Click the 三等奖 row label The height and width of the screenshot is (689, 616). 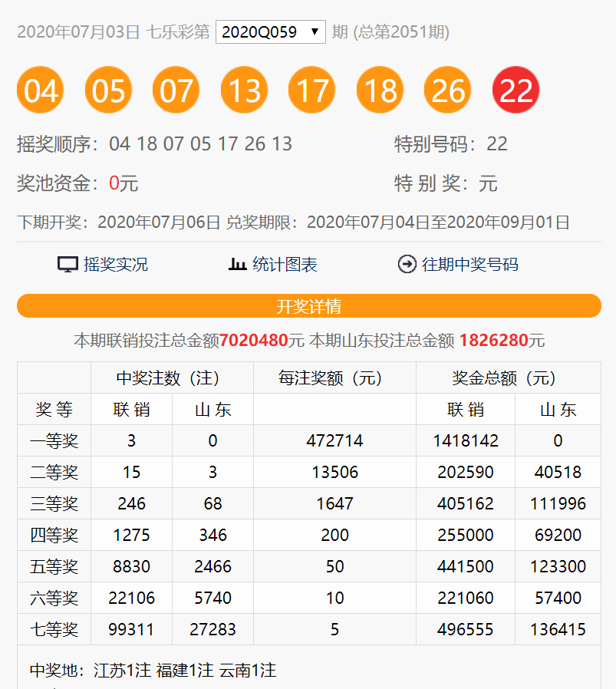[54, 503]
